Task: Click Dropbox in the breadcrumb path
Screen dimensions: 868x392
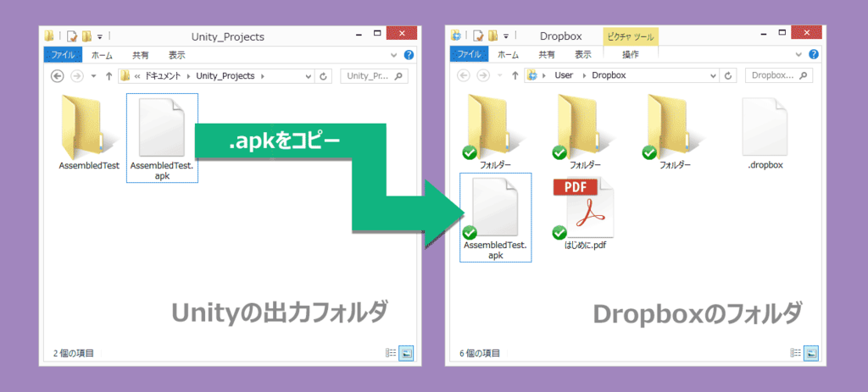Action: (x=609, y=75)
